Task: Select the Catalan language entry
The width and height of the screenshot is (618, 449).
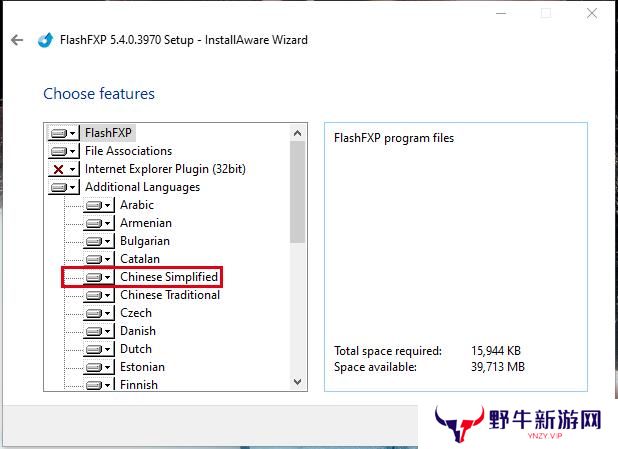Action: (x=140, y=259)
